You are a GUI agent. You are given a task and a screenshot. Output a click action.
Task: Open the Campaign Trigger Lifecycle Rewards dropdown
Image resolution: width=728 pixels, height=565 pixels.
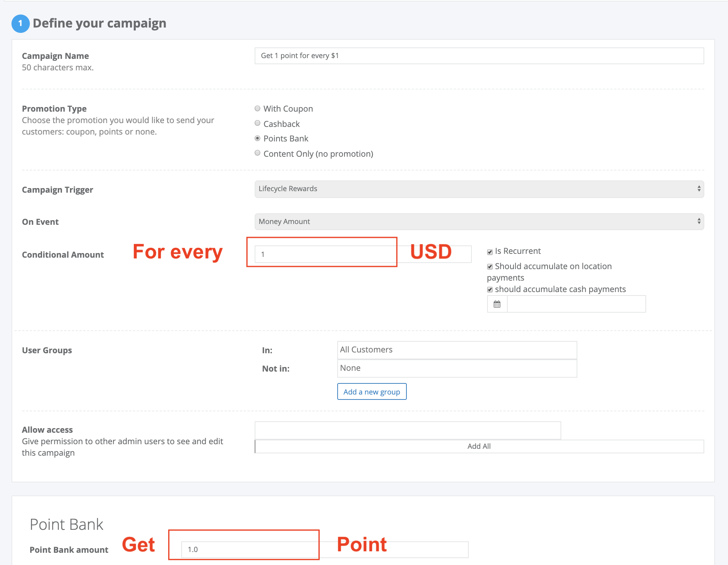tap(479, 189)
